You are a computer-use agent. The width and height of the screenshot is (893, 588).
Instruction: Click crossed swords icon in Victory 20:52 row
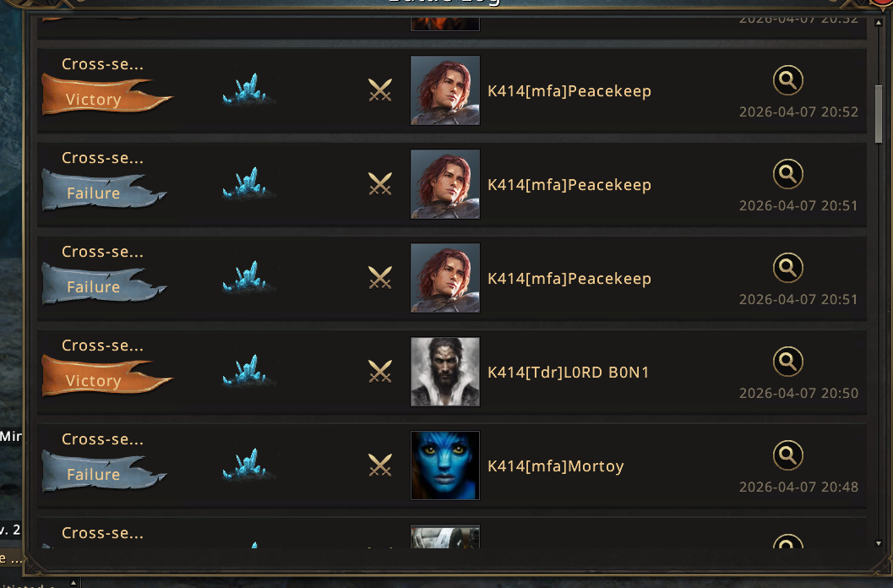pos(380,90)
